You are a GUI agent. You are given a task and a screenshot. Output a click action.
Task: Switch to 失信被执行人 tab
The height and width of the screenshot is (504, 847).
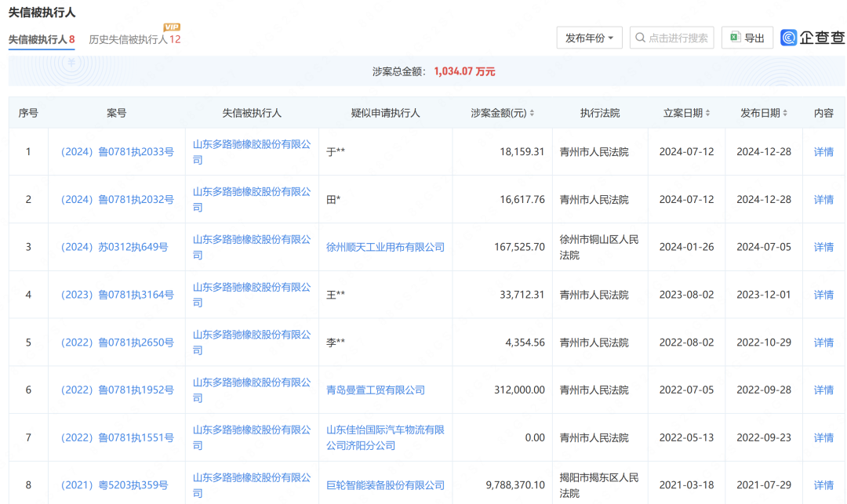[x=42, y=39]
